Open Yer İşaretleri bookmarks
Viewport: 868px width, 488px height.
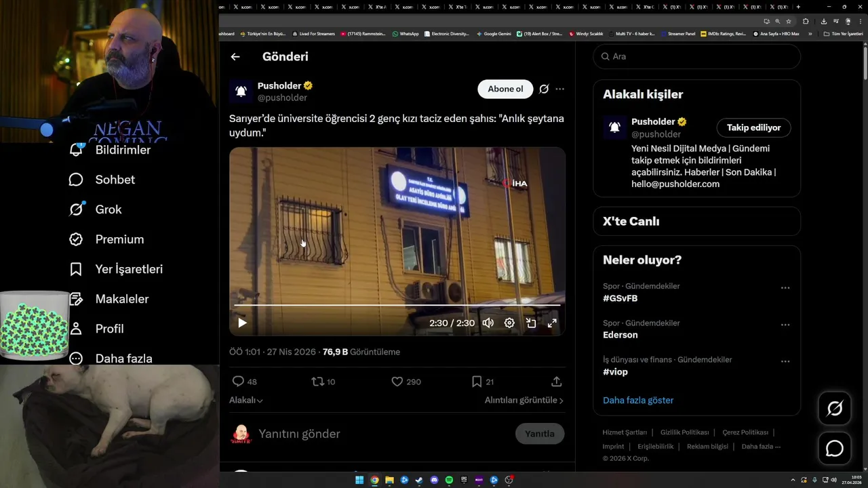click(x=116, y=269)
